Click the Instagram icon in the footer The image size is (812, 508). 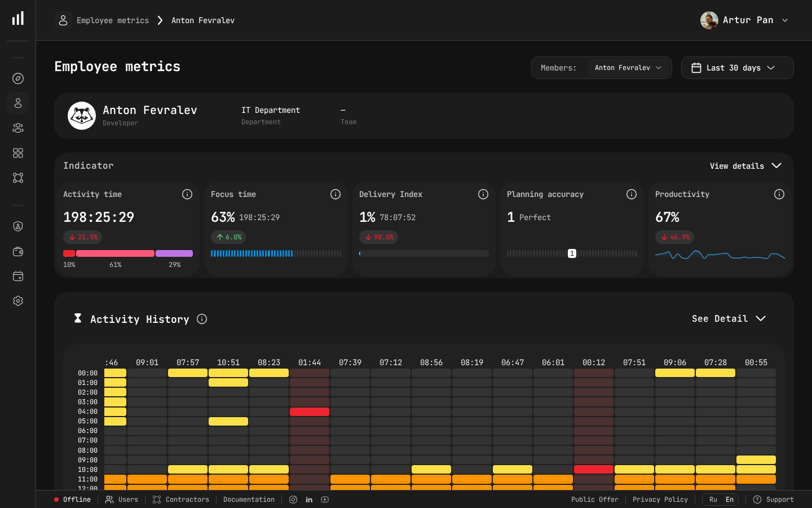293,500
